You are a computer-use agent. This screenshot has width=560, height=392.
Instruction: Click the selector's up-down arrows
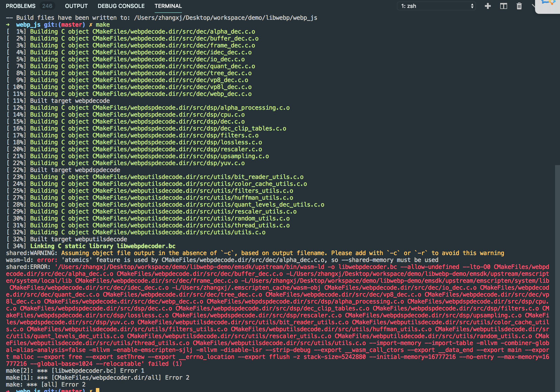(x=472, y=6)
